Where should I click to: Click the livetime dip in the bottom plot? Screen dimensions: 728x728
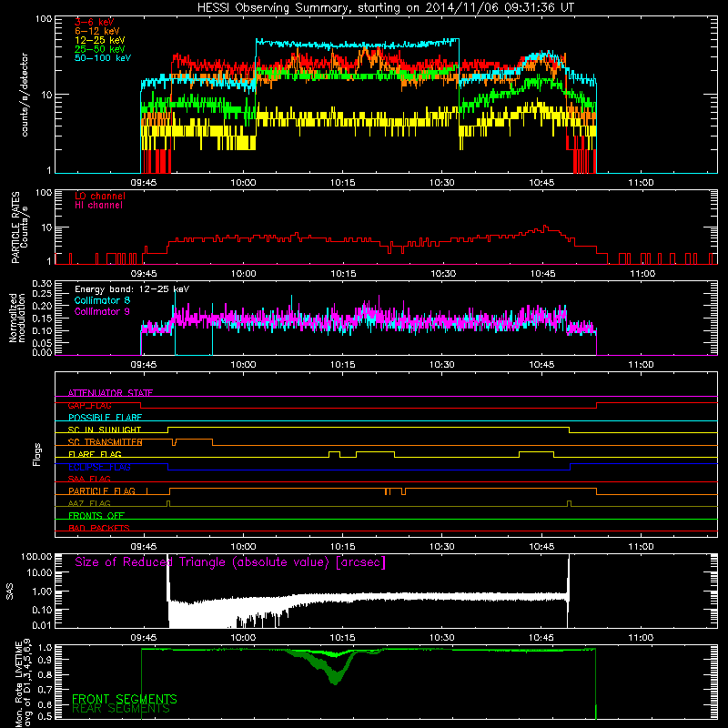[x=335, y=669]
